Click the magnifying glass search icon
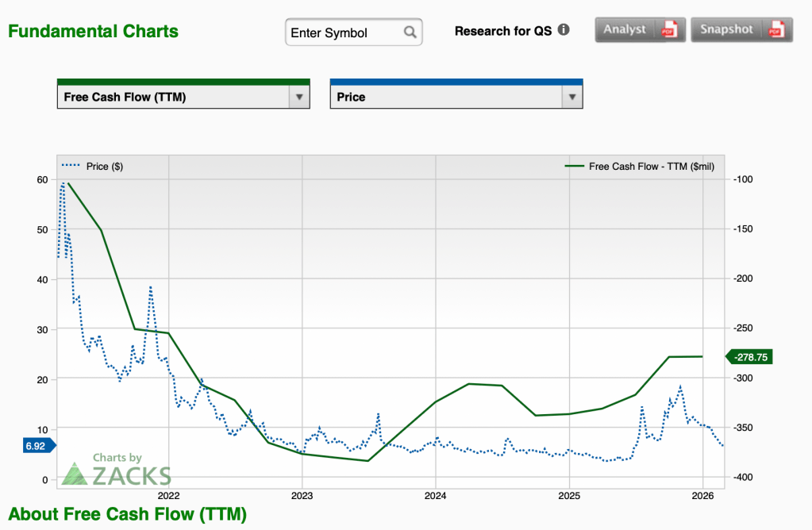This screenshot has width=812, height=530. coord(410,33)
